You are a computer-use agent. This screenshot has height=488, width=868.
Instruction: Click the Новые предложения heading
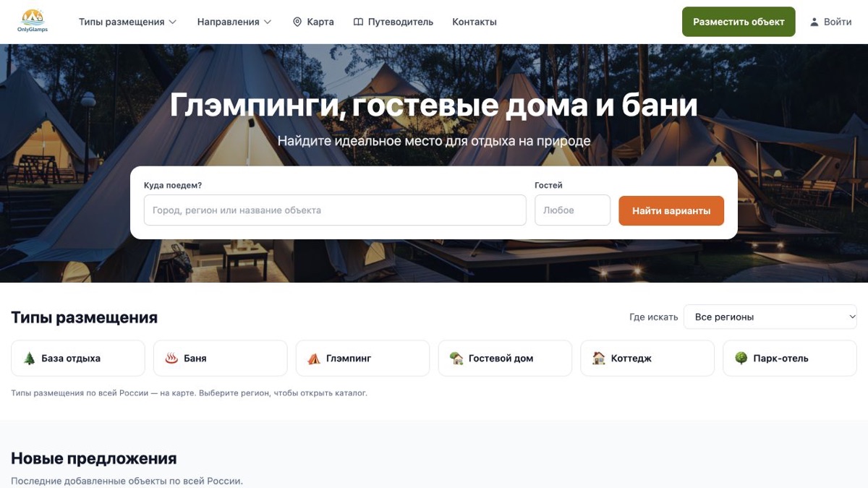[94, 458]
